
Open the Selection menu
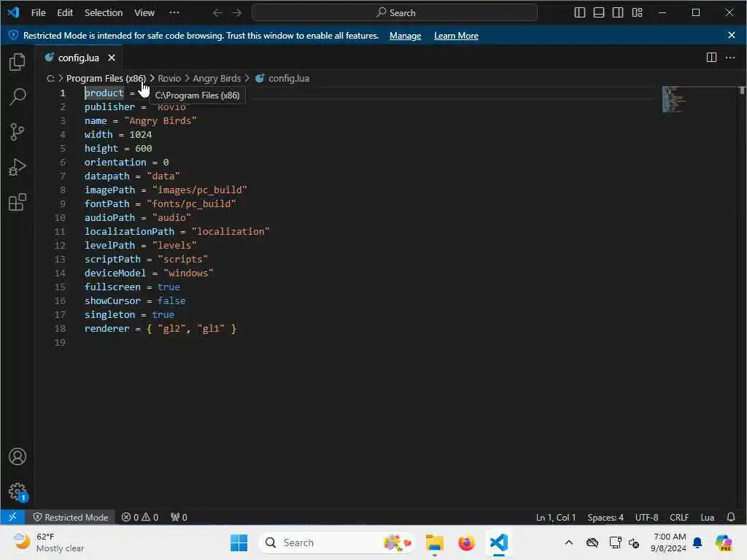coord(104,13)
